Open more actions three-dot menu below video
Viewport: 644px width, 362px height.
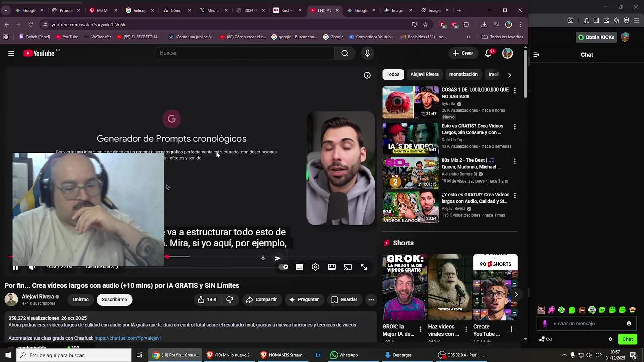pos(371,300)
